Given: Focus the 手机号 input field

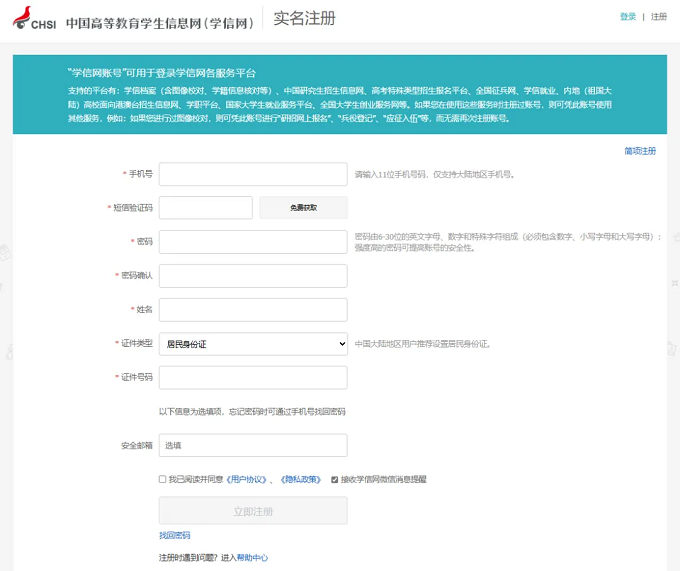Looking at the screenshot, I should [x=253, y=174].
